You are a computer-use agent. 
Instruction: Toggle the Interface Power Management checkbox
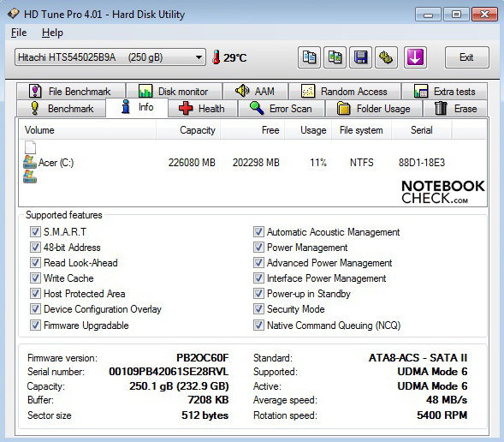tap(258, 278)
